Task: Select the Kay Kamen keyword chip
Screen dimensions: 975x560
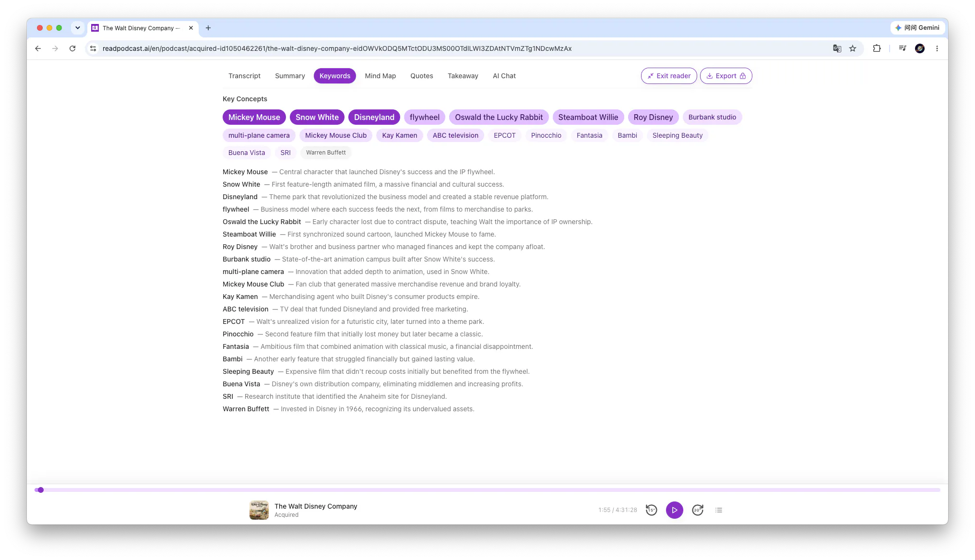Action: point(400,135)
